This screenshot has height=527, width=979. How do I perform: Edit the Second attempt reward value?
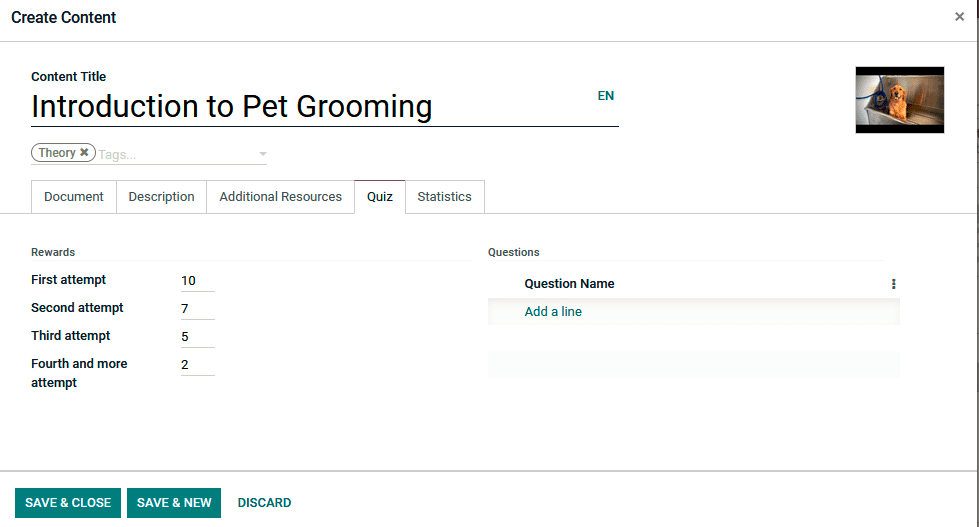(x=197, y=309)
